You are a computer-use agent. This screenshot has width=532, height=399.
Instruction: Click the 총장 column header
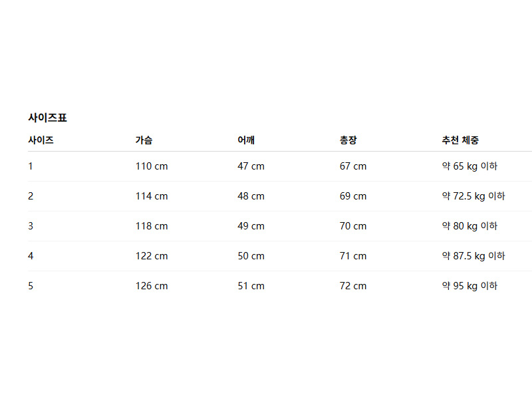(x=348, y=140)
